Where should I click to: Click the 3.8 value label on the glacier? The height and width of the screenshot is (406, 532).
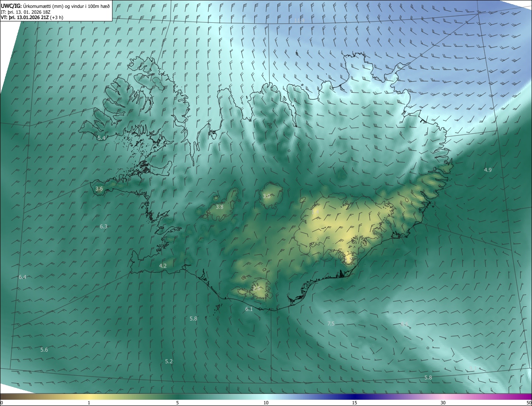219,207
